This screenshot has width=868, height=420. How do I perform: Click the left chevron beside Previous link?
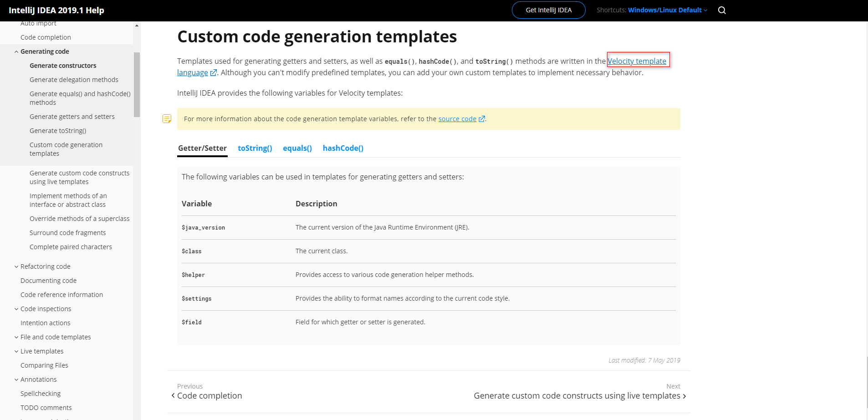click(x=173, y=395)
